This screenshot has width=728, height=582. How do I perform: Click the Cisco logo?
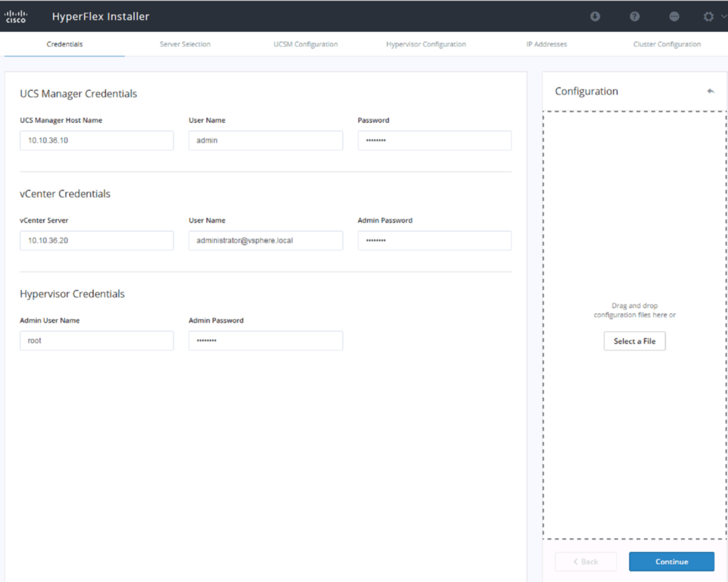[x=16, y=16]
